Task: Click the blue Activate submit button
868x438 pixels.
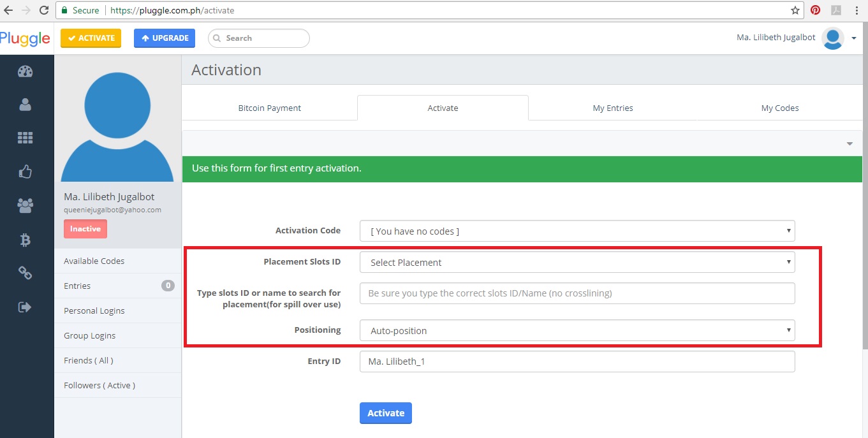Action: pos(386,413)
